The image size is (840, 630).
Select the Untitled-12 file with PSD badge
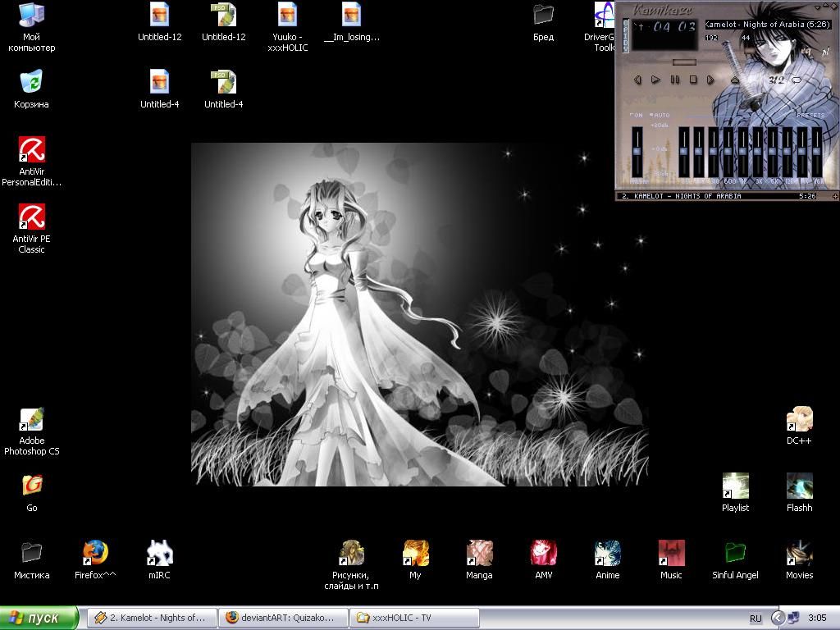tap(223, 22)
